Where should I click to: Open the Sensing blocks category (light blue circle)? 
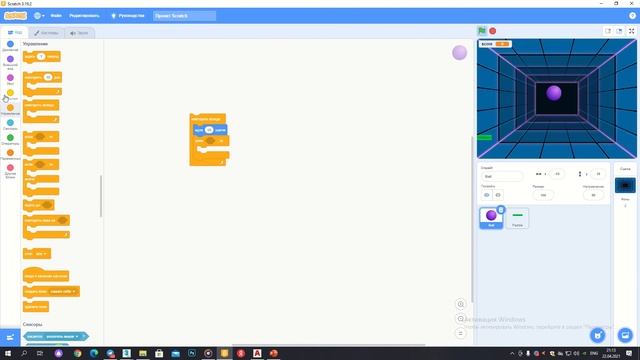(10, 124)
